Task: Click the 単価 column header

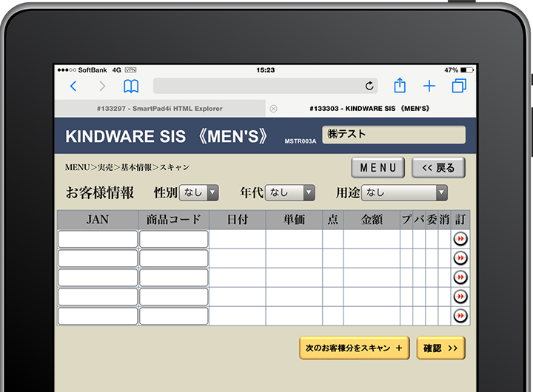Action: click(295, 220)
